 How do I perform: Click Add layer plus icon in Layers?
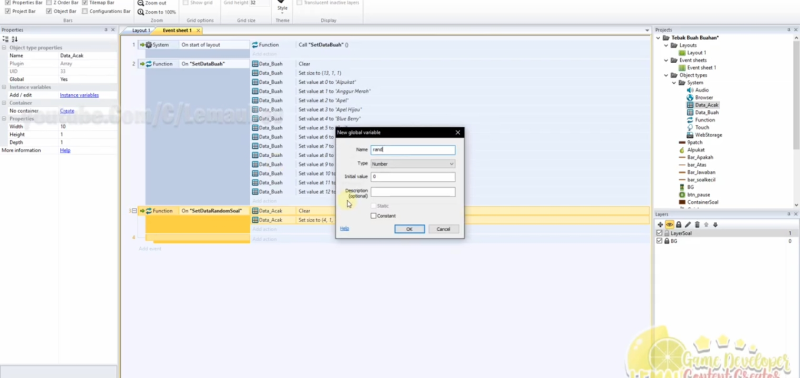pos(660,224)
